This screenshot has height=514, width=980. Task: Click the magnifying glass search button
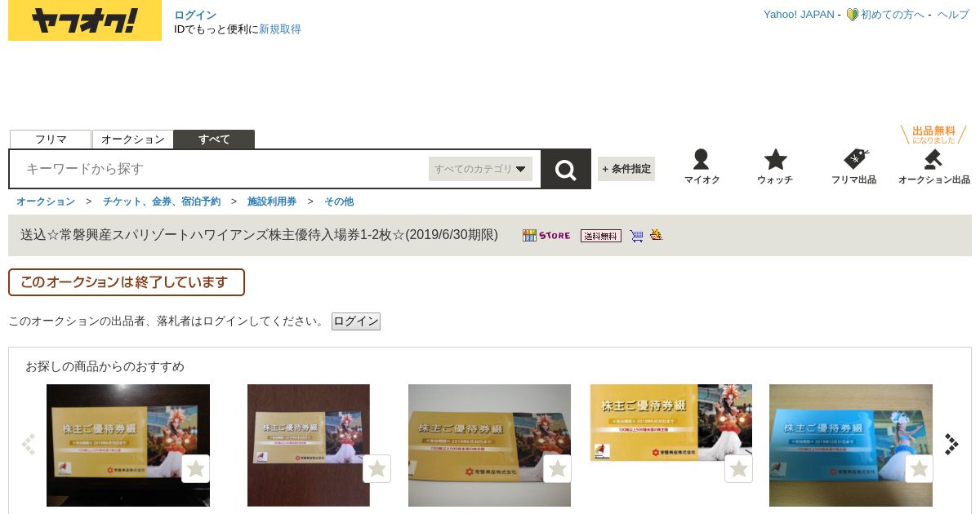[x=566, y=169]
